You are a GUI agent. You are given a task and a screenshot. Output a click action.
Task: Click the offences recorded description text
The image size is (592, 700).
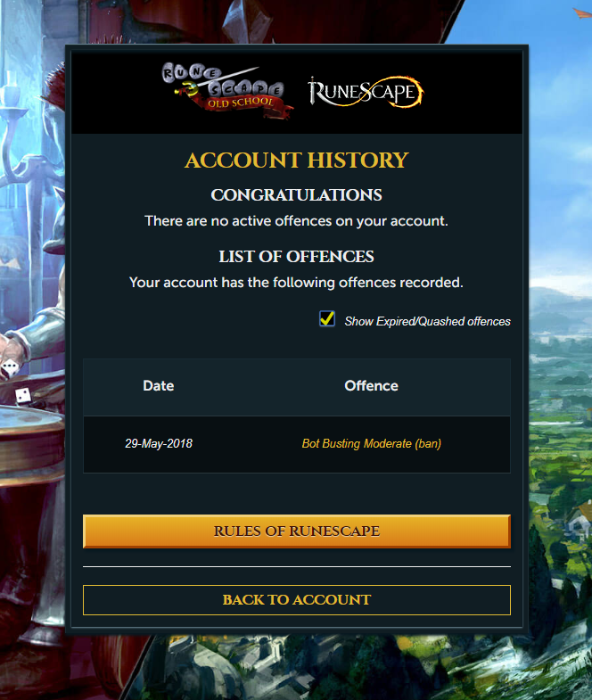tap(297, 283)
